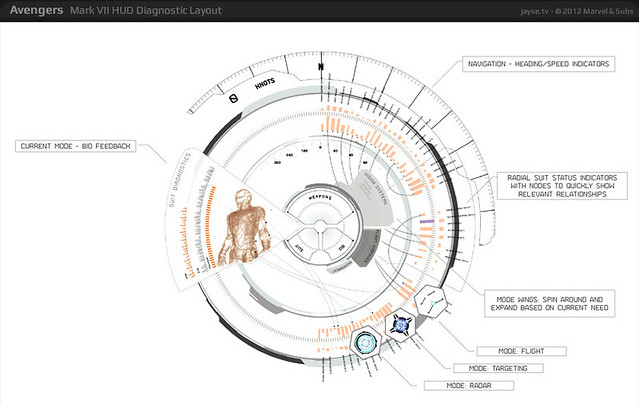Click the "MODE: RADAR" label box
The image size is (639, 405).
click(x=464, y=385)
